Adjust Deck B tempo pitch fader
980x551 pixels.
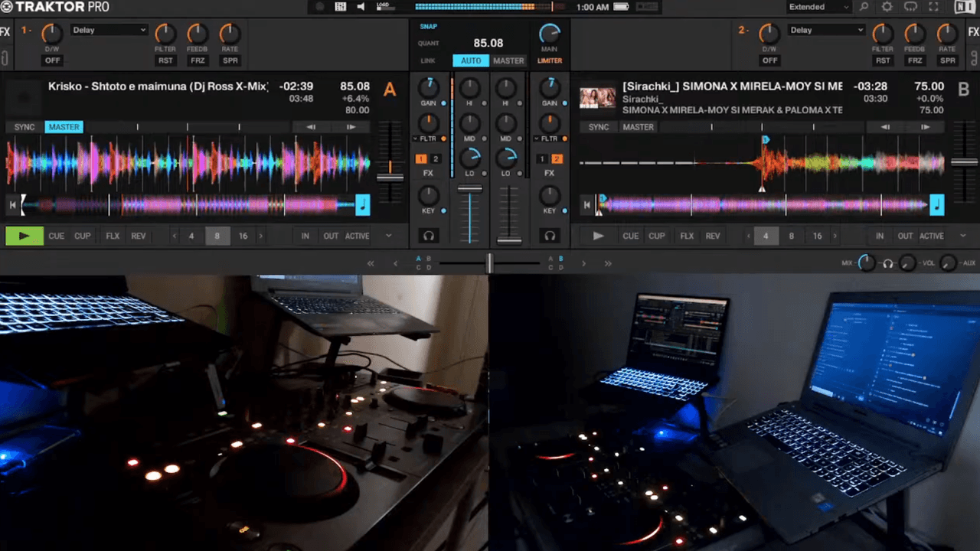click(964, 162)
